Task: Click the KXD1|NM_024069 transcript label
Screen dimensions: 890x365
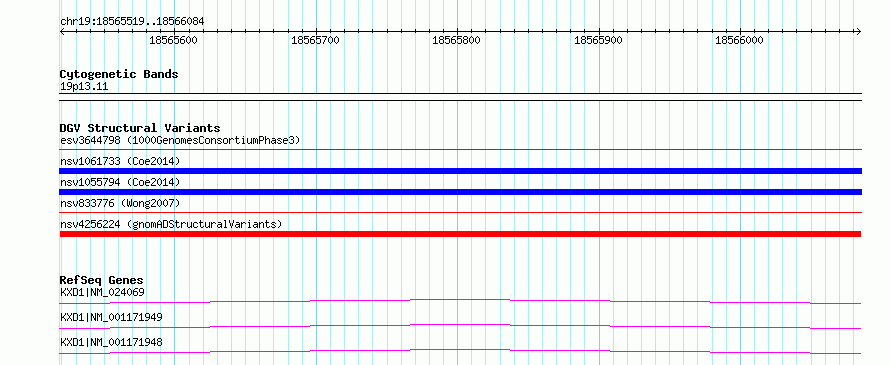Action: click(x=102, y=293)
